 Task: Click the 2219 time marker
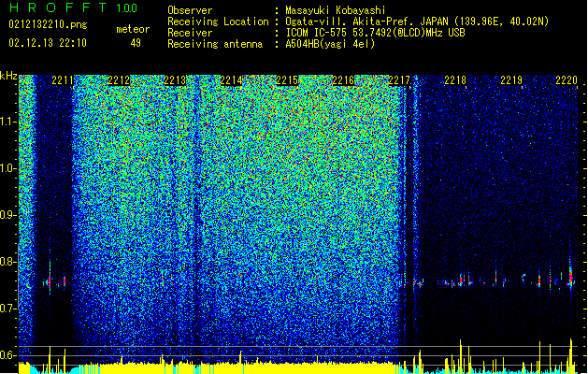511,80
